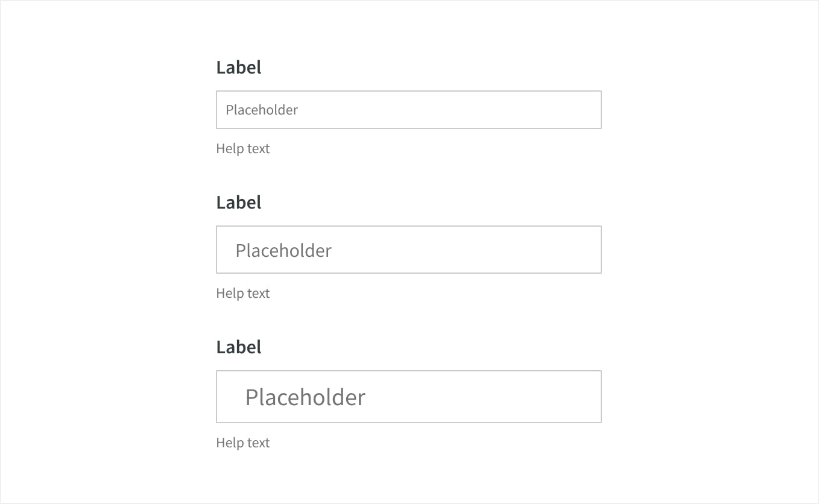Click Help text under the medium input
Viewport: 819px width, 504px height.
[243, 294]
